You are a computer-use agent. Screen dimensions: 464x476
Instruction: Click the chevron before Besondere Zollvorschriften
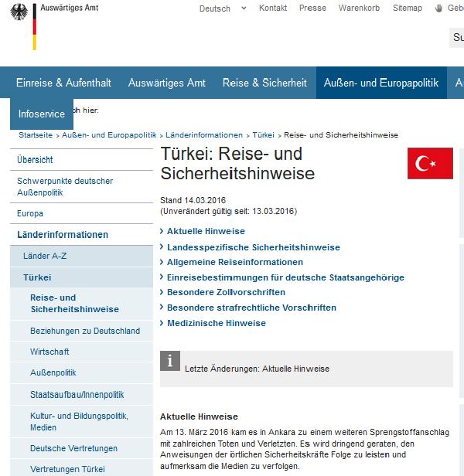click(162, 292)
